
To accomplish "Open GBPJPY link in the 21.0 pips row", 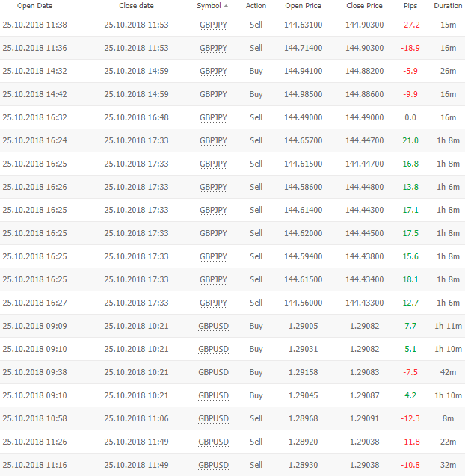I will click(213, 140).
